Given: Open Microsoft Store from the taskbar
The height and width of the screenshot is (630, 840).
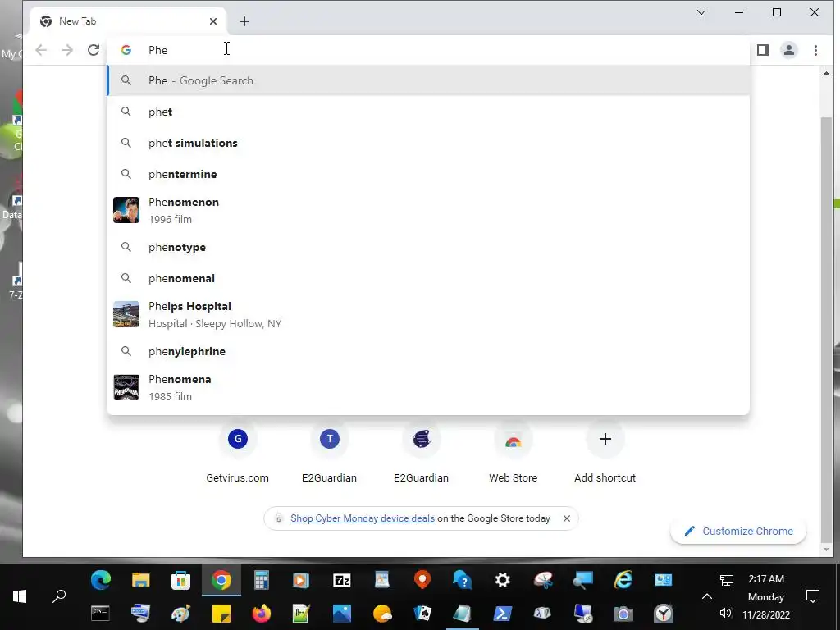Looking at the screenshot, I should pos(181,580).
